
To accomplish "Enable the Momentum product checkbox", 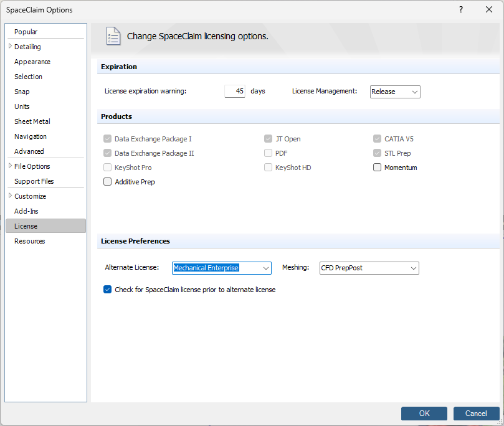I will point(378,168).
